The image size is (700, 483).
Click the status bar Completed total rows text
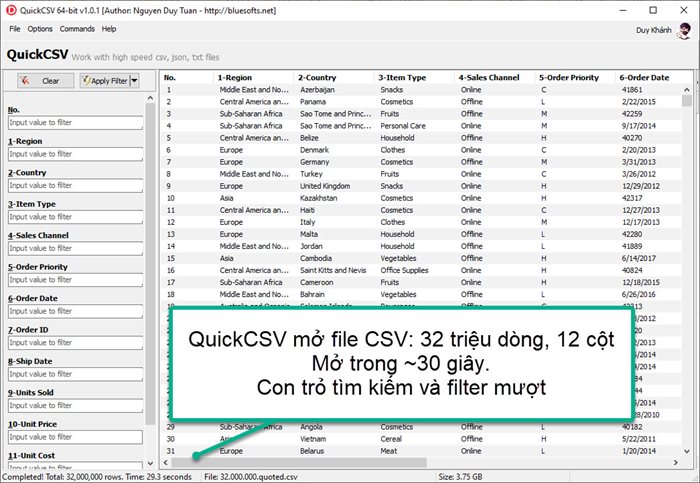96,477
